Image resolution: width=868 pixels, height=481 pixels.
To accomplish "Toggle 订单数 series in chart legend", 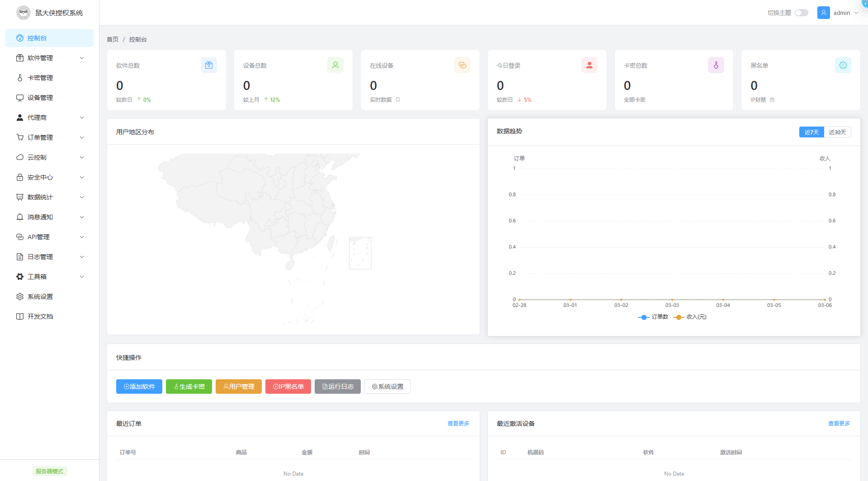I will click(x=653, y=317).
